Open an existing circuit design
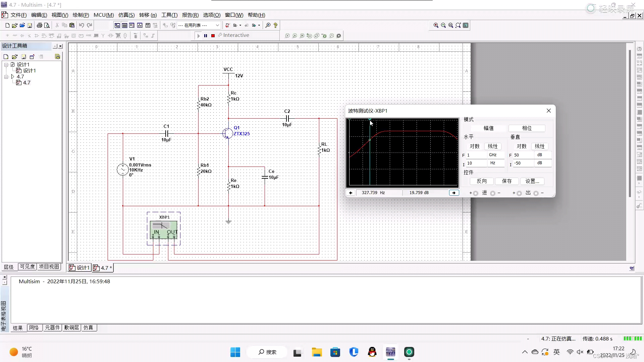 (14, 25)
